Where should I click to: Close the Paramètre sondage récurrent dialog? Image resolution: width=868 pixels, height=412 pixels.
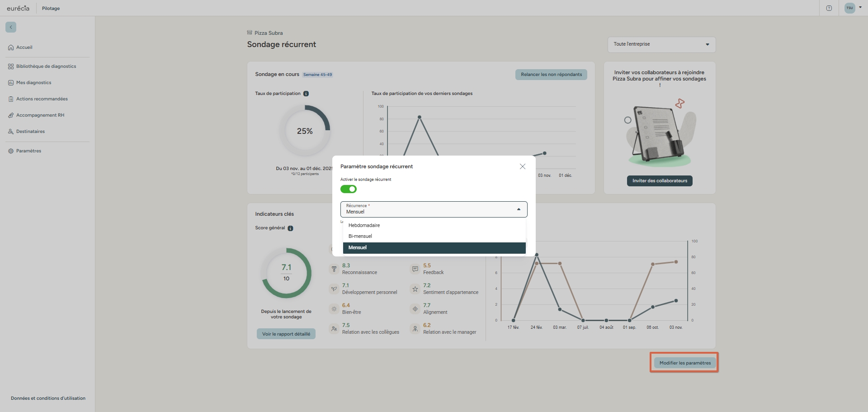tap(522, 166)
